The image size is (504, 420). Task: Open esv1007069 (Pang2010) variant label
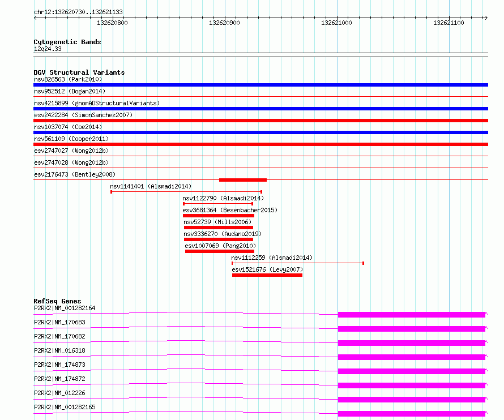click(220, 246)
